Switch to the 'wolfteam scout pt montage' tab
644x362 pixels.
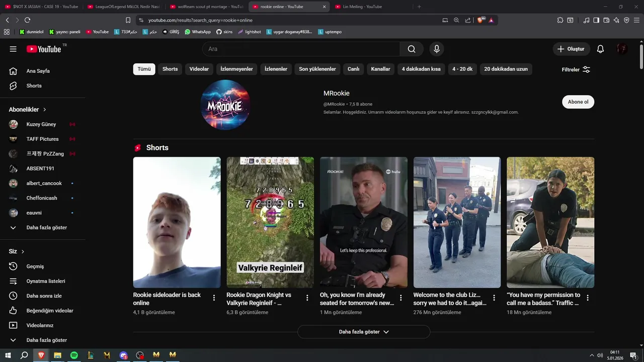206,7
